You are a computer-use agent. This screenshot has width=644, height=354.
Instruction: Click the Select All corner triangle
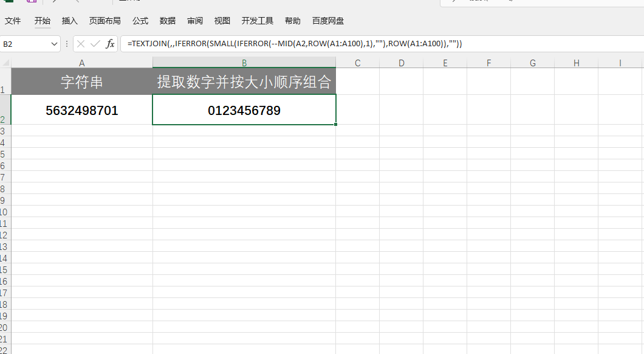click(x=5, y=63)
